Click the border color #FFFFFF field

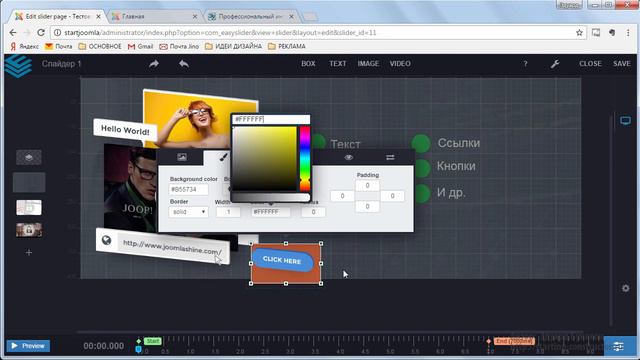coord(271,212)
